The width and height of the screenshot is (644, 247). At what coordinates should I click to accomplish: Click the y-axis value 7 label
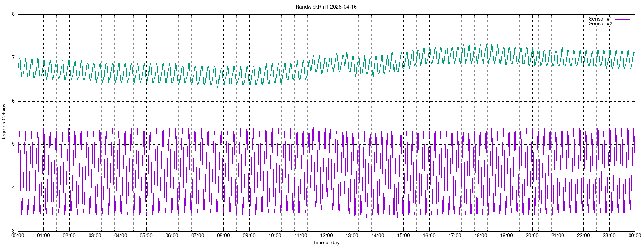[13, 58]
